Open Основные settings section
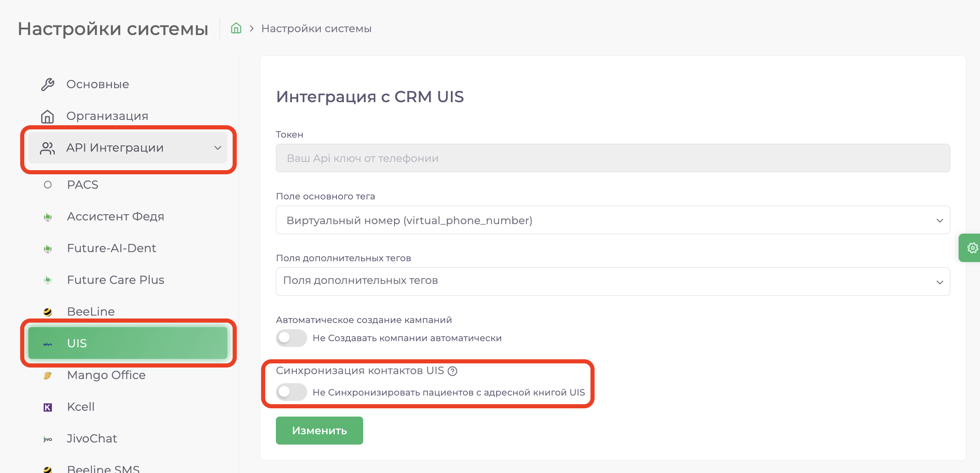Viewport: 980px width, 473px height. coord(128,84)
